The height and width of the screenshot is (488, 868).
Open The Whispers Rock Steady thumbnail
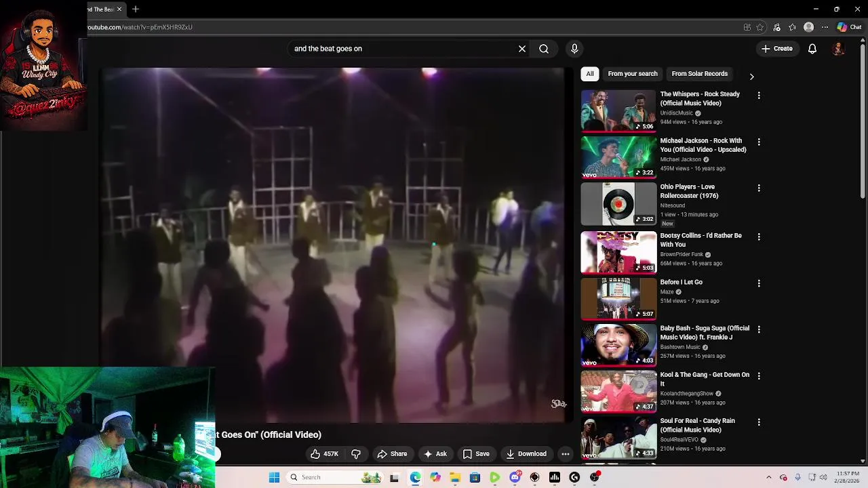[x=618, y=110]
